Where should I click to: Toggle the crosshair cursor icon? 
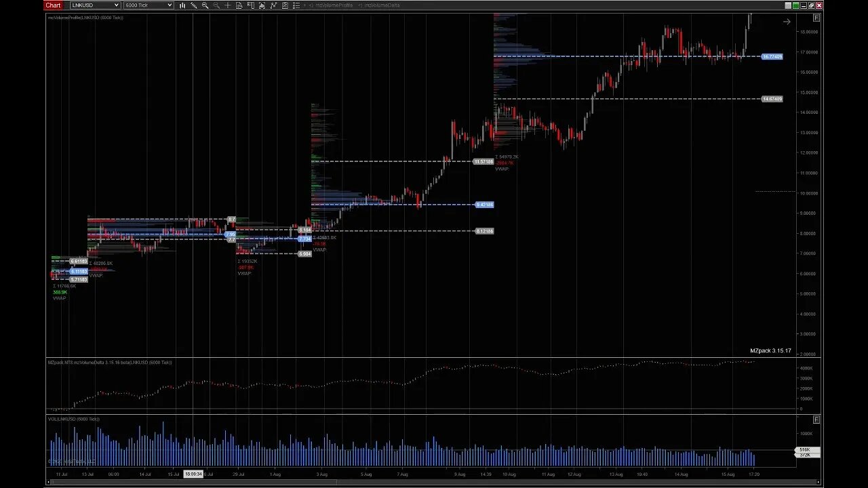pos(228,5)
